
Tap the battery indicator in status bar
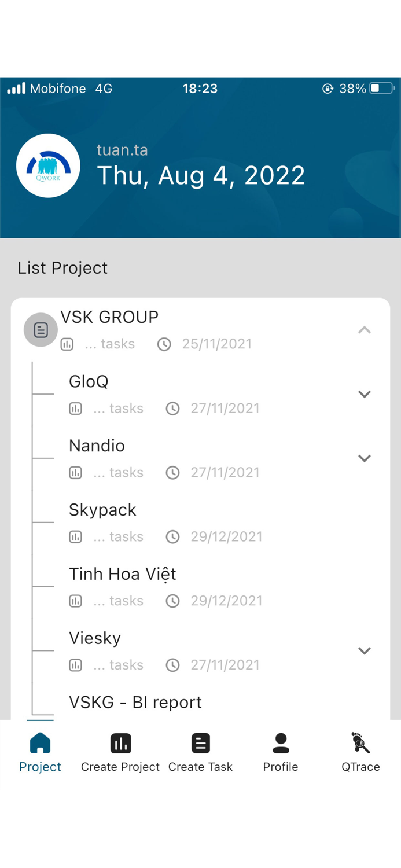[x=382, y=89]
